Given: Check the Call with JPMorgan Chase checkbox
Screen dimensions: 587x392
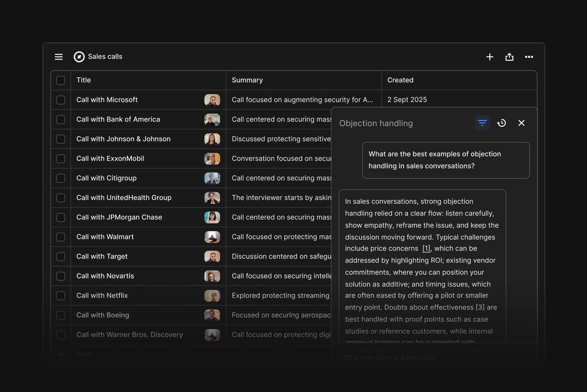Looking at the screenshot, I should 61,218.
